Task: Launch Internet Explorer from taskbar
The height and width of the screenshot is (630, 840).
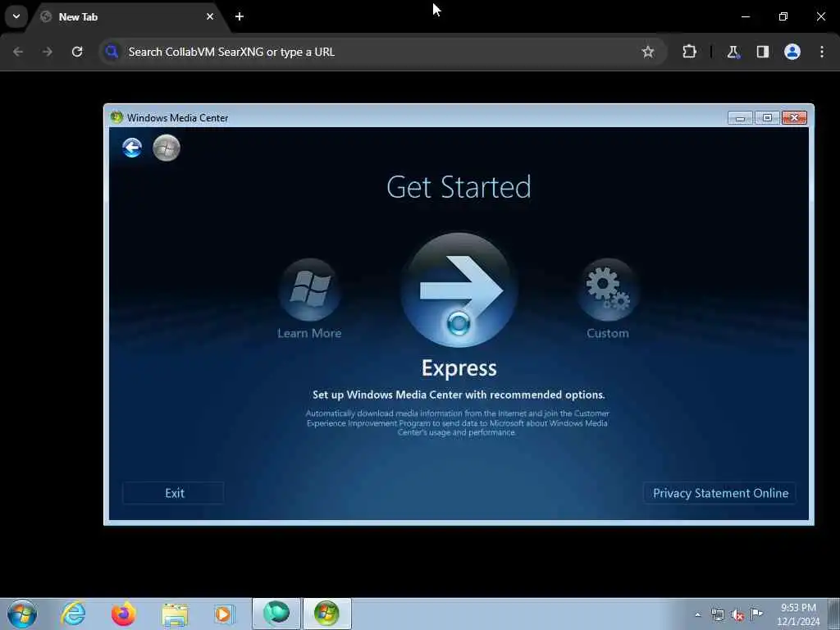Action: [73, 614]
